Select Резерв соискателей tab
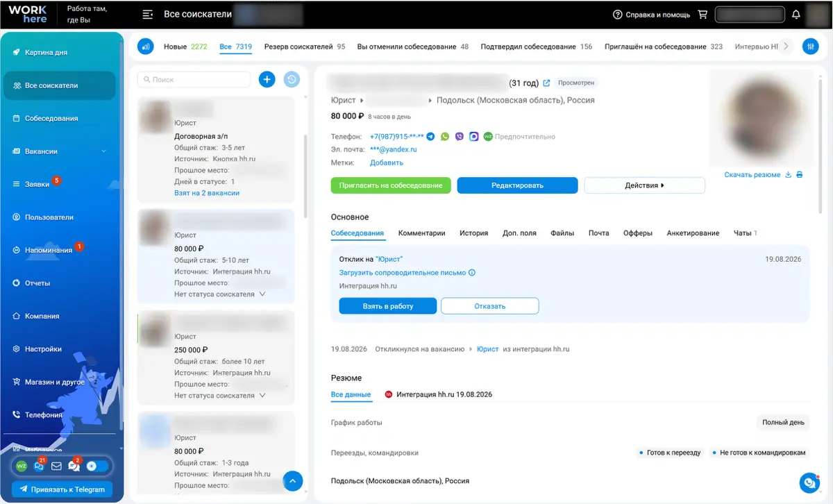The height and width of the screenshot is (504, 833). tap(305, 47)
